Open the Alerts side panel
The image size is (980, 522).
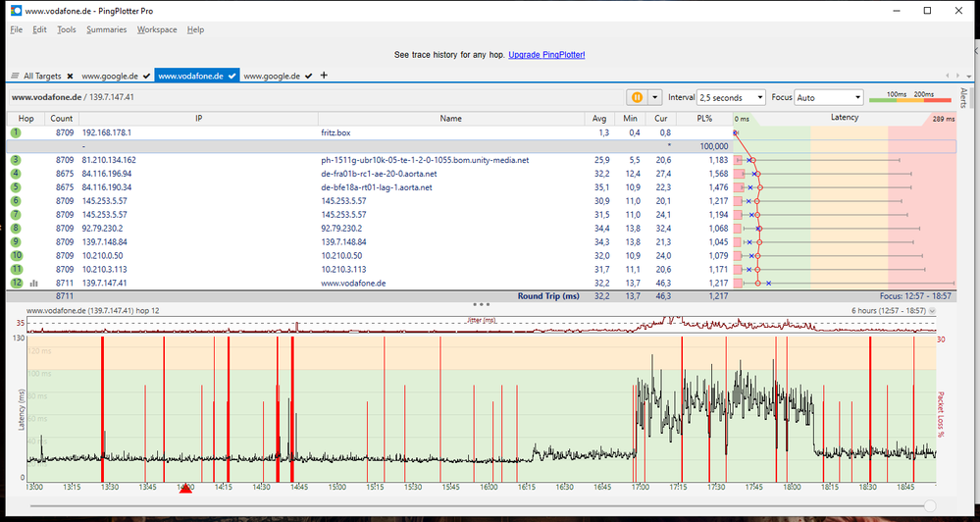click(962, 98)
